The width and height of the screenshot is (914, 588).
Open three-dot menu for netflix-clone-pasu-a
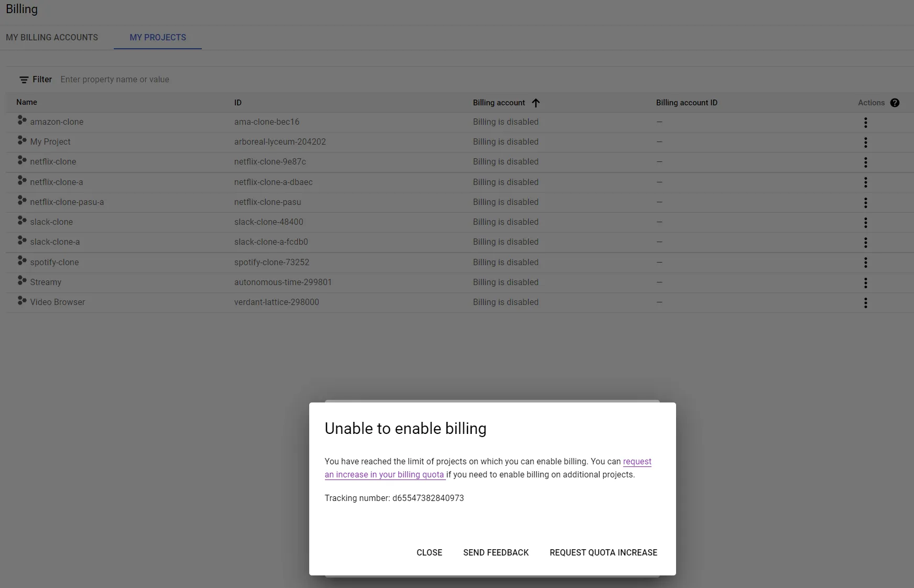(x=865, y=202)
